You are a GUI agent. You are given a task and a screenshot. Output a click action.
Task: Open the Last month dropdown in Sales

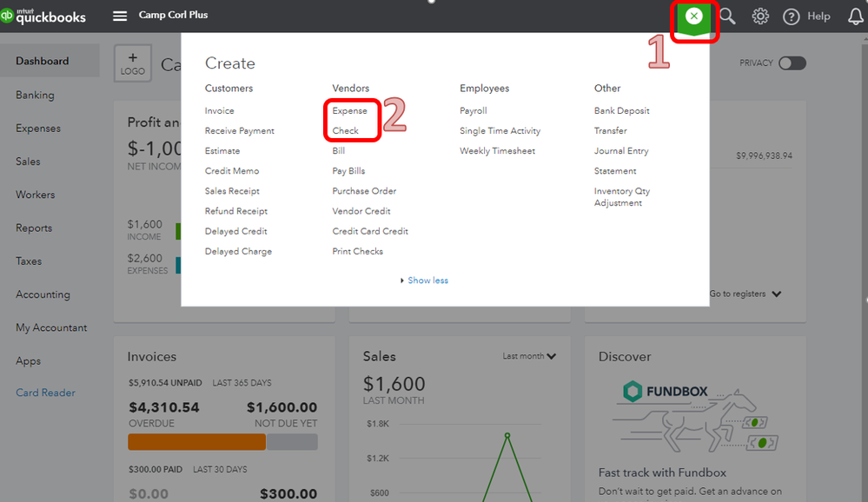pyautogui.click(x=529, y=356)
